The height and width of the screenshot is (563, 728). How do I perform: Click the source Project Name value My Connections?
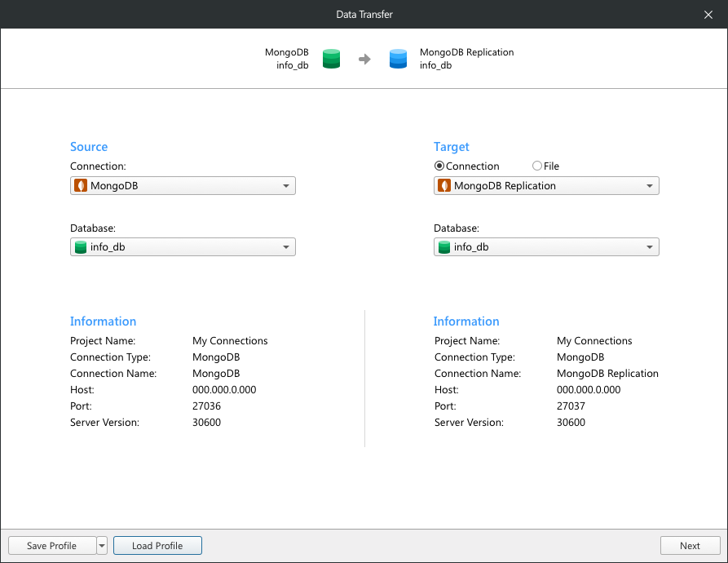point(230,341)
